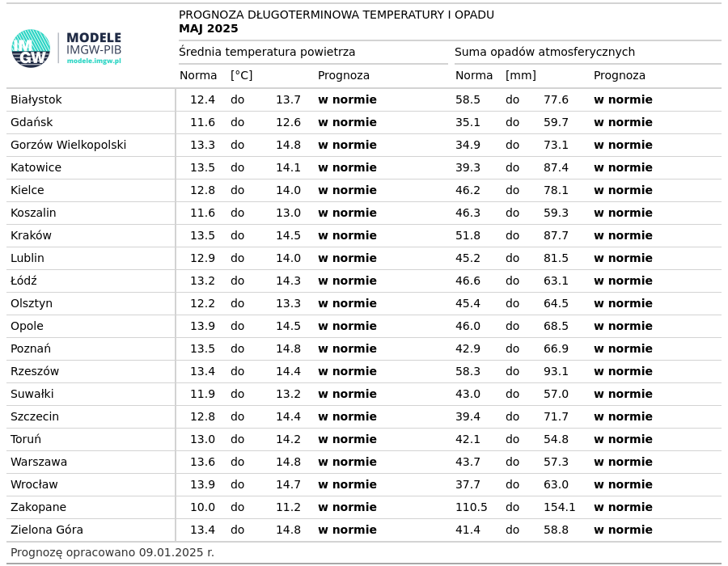728x566 pixels.
Task: Select Zakopane lower temperature norm 10.0
Action: 202,508
